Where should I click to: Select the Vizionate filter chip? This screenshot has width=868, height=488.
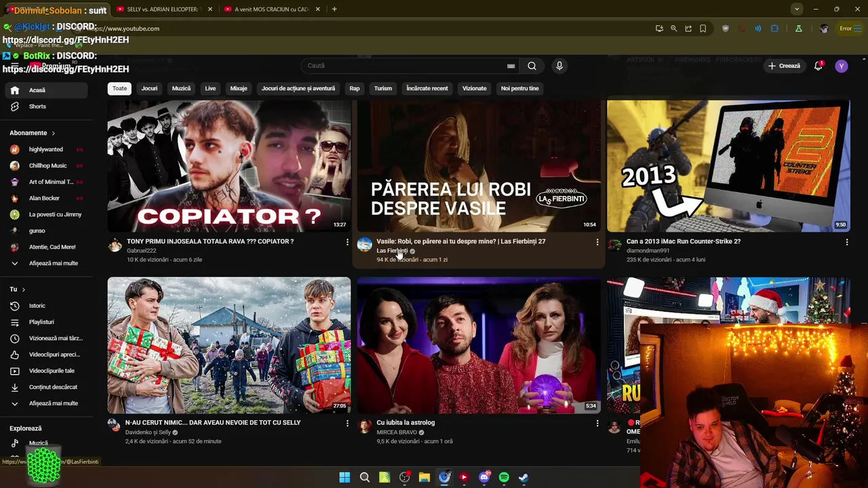(x=475, y=88)
